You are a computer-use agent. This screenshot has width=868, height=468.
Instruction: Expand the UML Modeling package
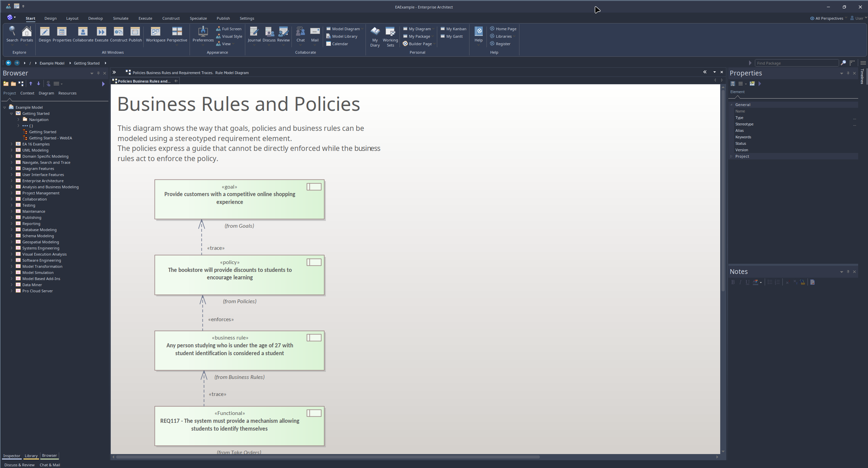[12, 150]
